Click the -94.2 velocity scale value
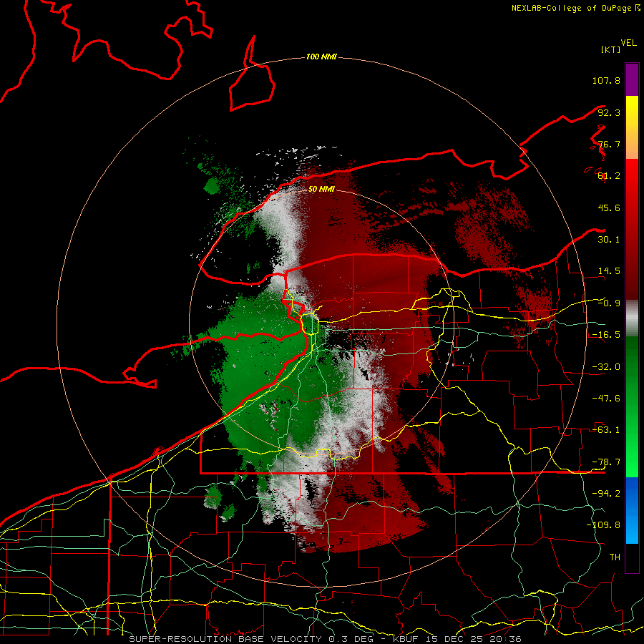This screenshot has width=644, height=644. tap(606, 494)
